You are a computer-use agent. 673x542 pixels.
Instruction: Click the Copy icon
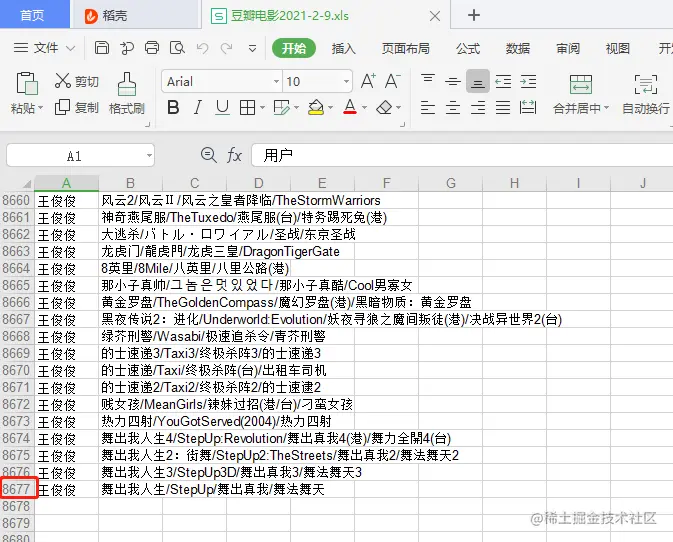point(62,107)
